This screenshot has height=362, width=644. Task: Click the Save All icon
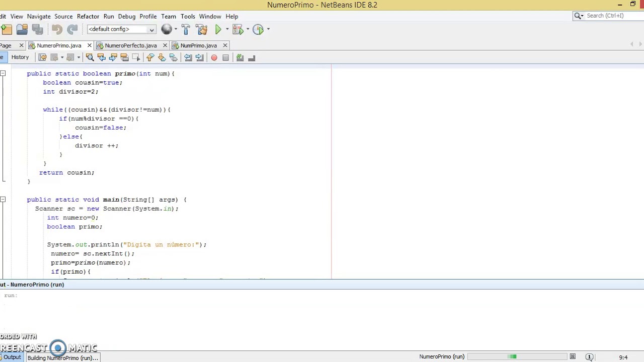coord(37,30)
